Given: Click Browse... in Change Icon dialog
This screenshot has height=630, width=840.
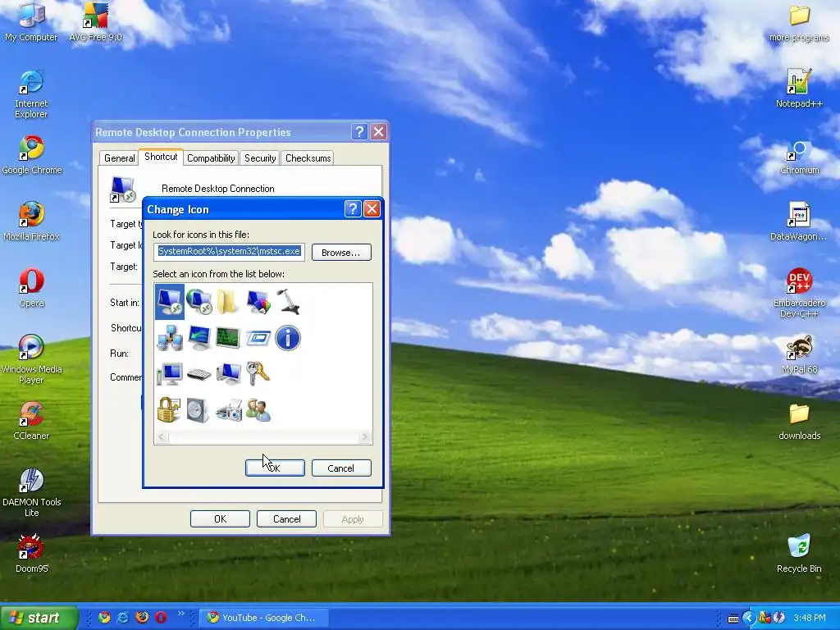Looking at the screenshot, I should pos(341,253).
